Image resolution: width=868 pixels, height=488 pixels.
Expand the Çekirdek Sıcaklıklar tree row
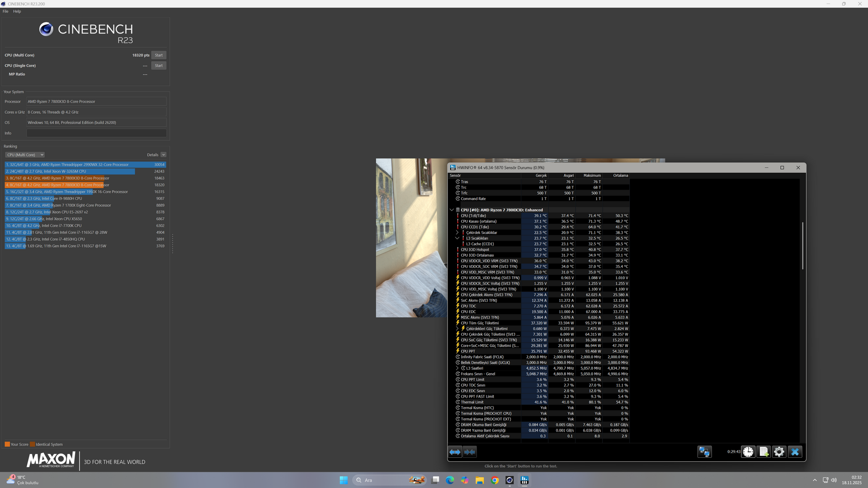(457, 233)
